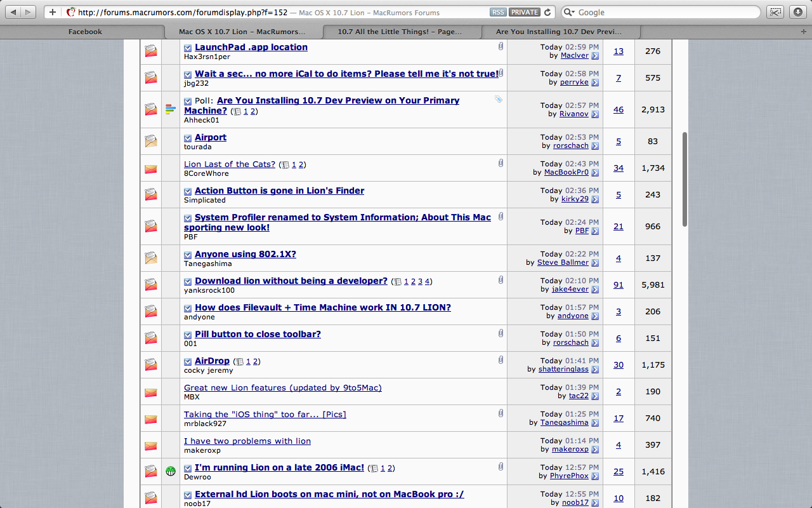812x508 pixels.
Task: Add a bookmark with the plus button
Action: click(x=53, y=12)
